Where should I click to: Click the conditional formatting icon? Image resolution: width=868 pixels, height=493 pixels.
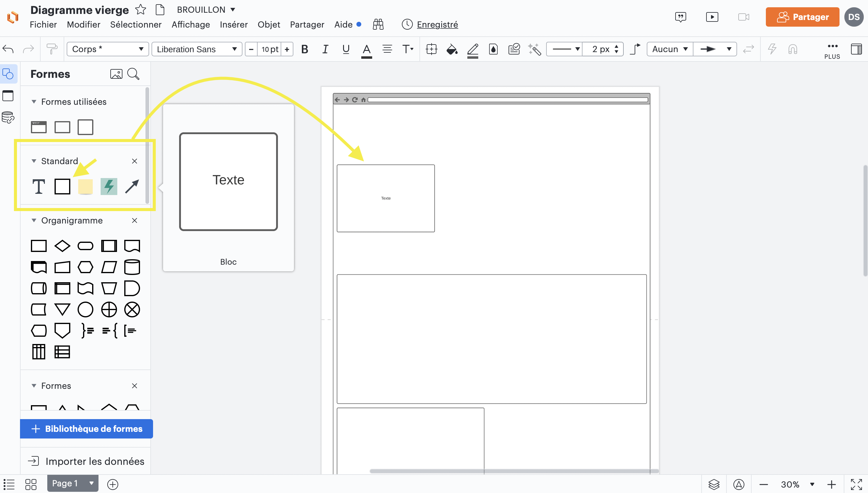[514, 49]
